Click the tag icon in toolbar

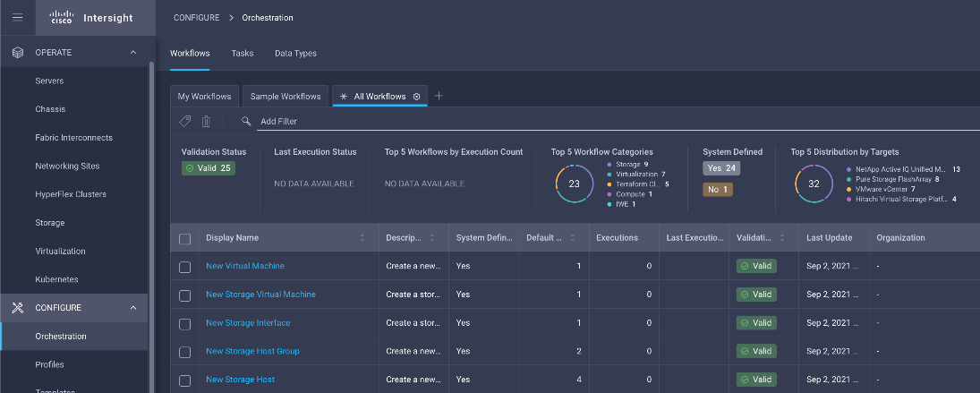coord(185,121)
